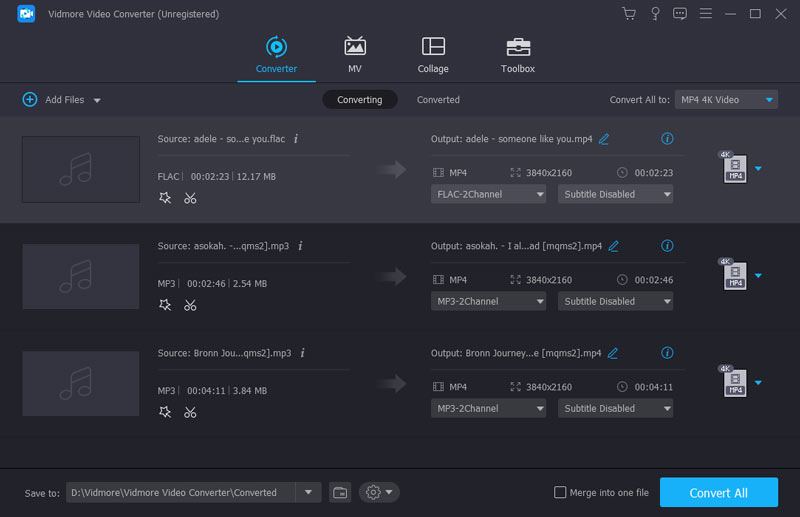Rename output adele - someone like you.mp4
The image size is (800, 517).
point(604,139)
